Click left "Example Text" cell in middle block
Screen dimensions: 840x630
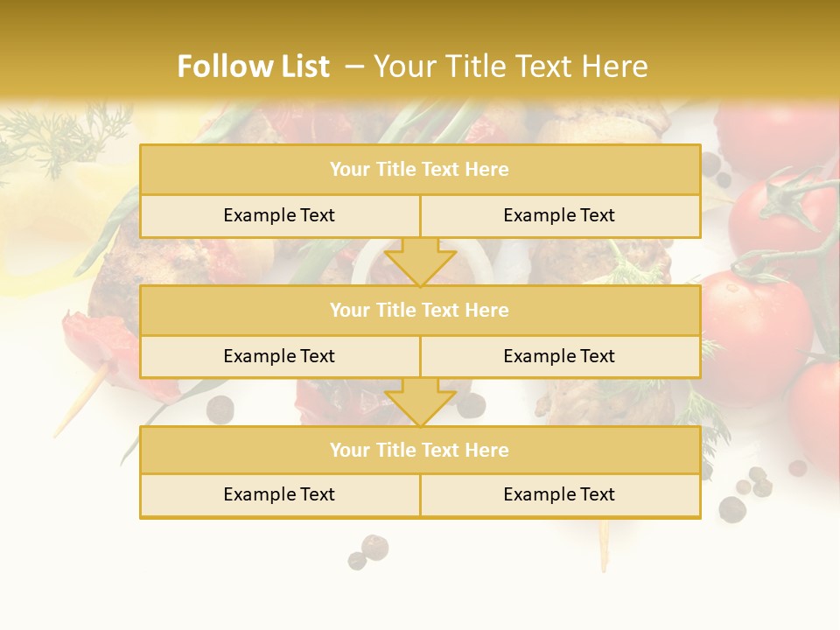tap(279, 356)
